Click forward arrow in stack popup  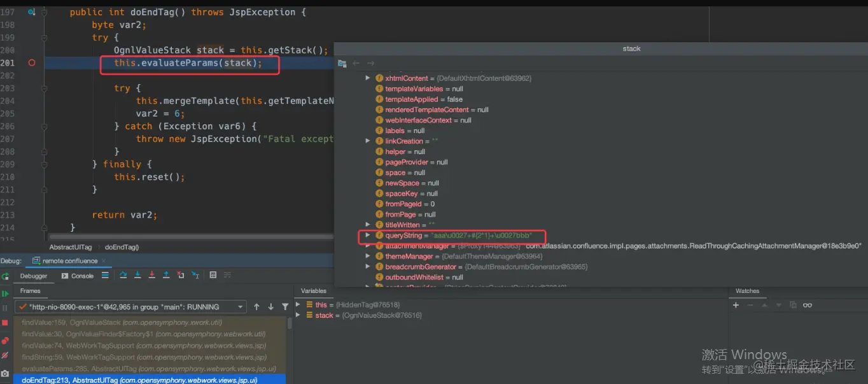[370, 63]
